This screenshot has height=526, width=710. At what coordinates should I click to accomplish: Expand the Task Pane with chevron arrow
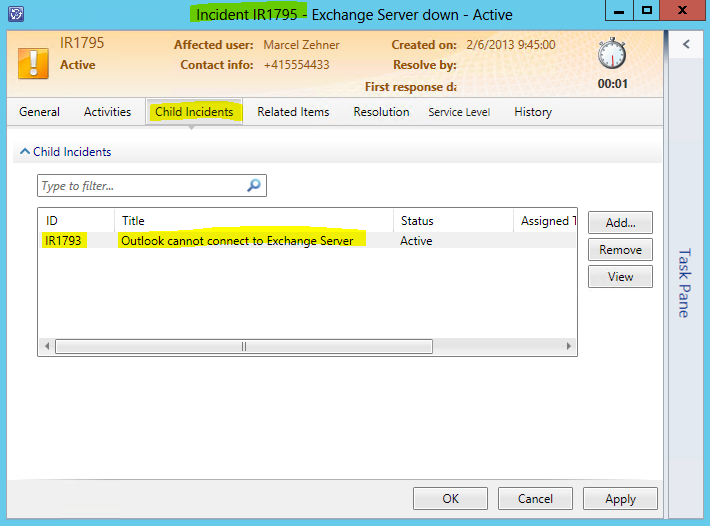pyautogui.click(x=686, y=44)
